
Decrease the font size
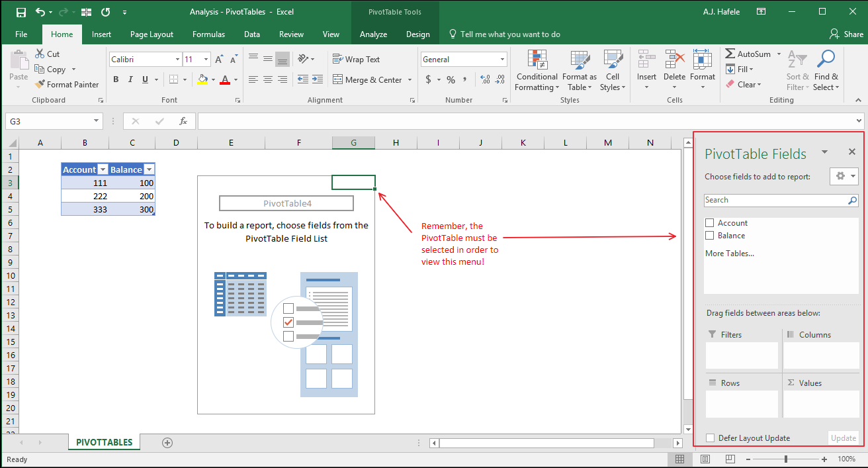[234, 60]
